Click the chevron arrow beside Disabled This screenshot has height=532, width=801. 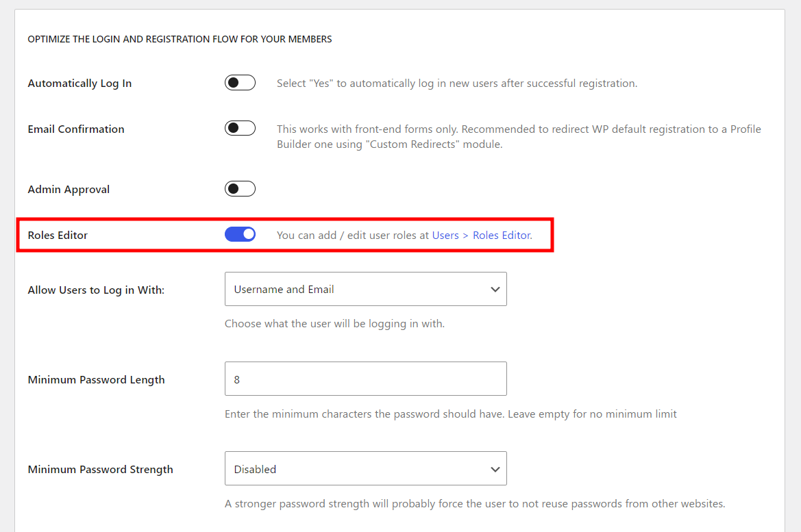[495, 470]
